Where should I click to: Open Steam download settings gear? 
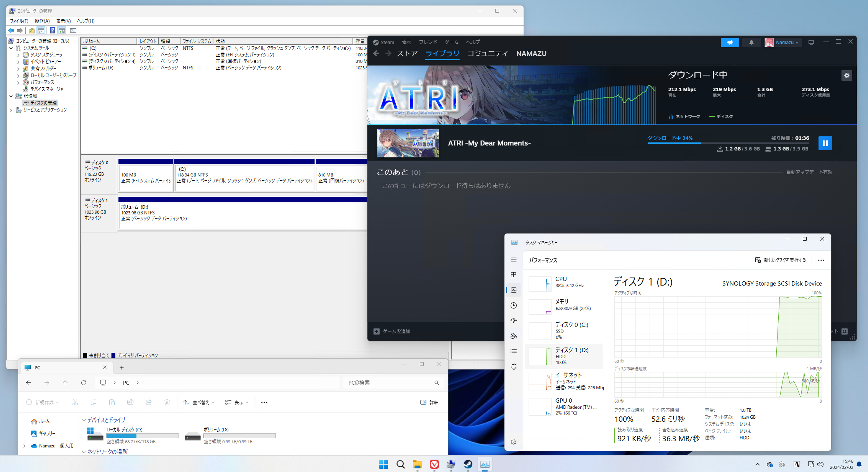click(x=846, y=75)
